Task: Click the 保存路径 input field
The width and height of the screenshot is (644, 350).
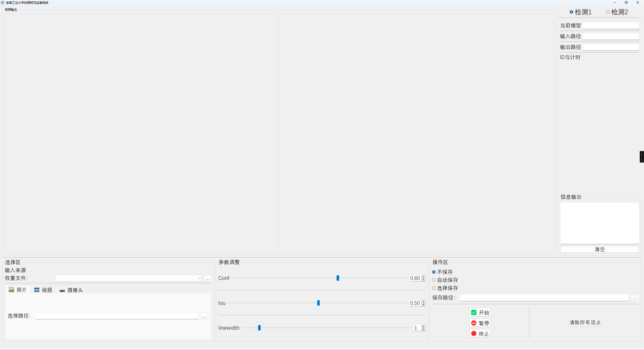Action: point(544,298)
